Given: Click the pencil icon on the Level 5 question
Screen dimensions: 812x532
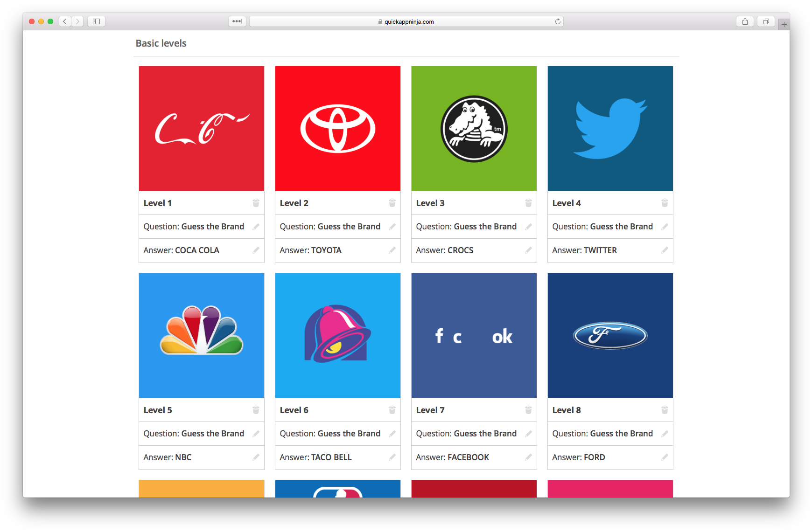Looking at the screenshot, I should coord(256,434).
